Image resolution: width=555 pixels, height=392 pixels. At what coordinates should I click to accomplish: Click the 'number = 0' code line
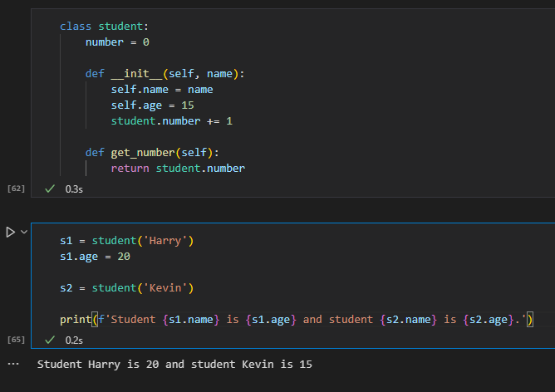(x=117, y=42)
